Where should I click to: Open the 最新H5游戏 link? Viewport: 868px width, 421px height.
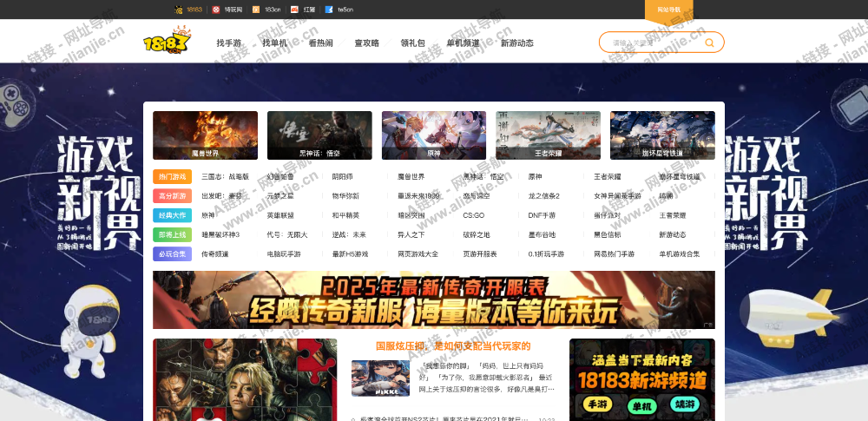350,254
